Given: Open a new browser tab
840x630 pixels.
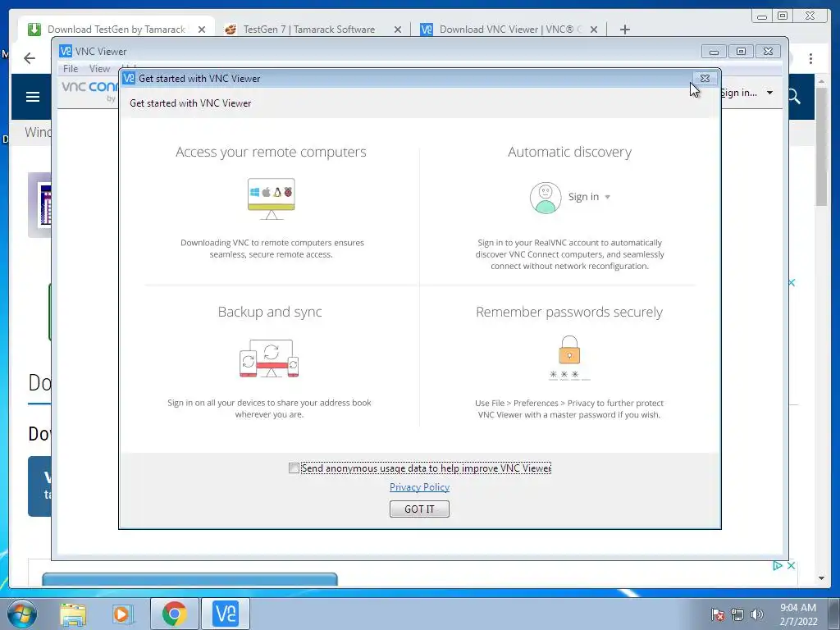Looking at the screenshot, I should coord(624,30).
